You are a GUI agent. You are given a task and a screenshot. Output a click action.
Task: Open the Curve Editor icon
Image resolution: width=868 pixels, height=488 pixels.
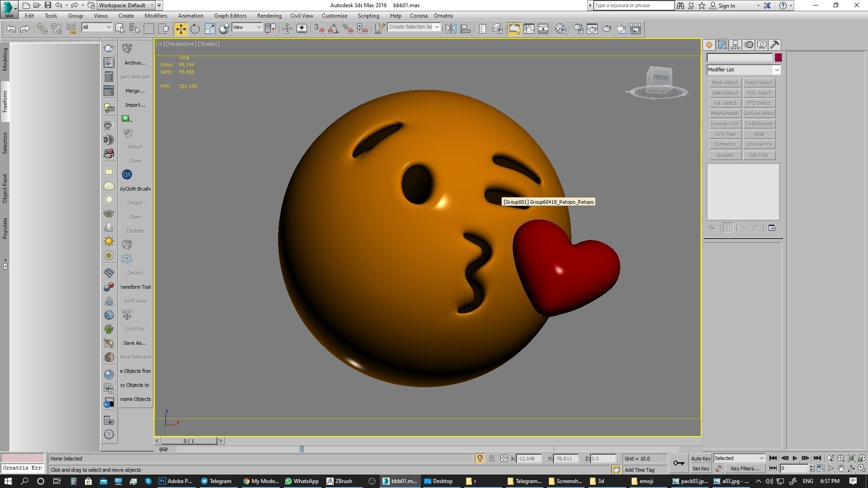coord(528,29)
